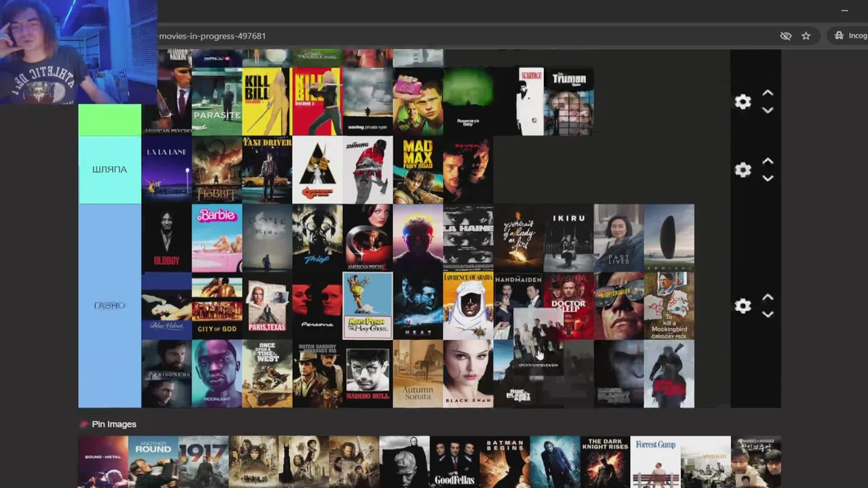Pick the 1917 poster from the pool
Image resolution: width=868 pixels, height=488 pixels.
203,462
